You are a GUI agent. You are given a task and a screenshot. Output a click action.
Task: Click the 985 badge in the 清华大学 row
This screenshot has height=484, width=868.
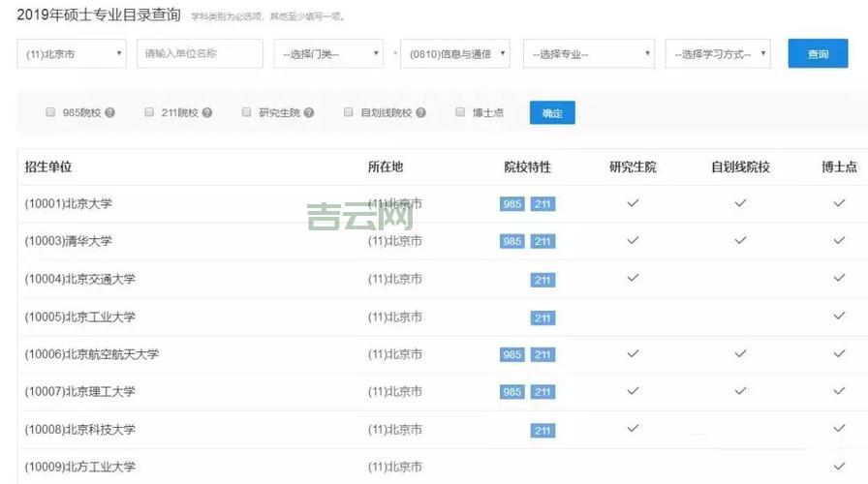point(512,241)
